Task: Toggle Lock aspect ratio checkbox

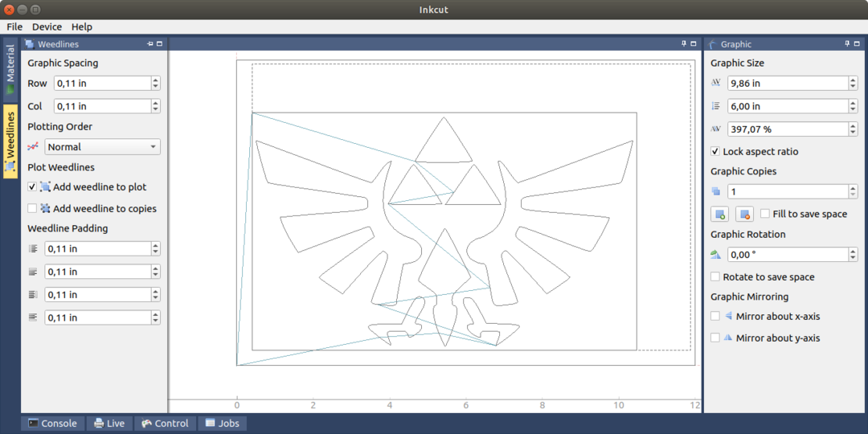Action: 715,151
